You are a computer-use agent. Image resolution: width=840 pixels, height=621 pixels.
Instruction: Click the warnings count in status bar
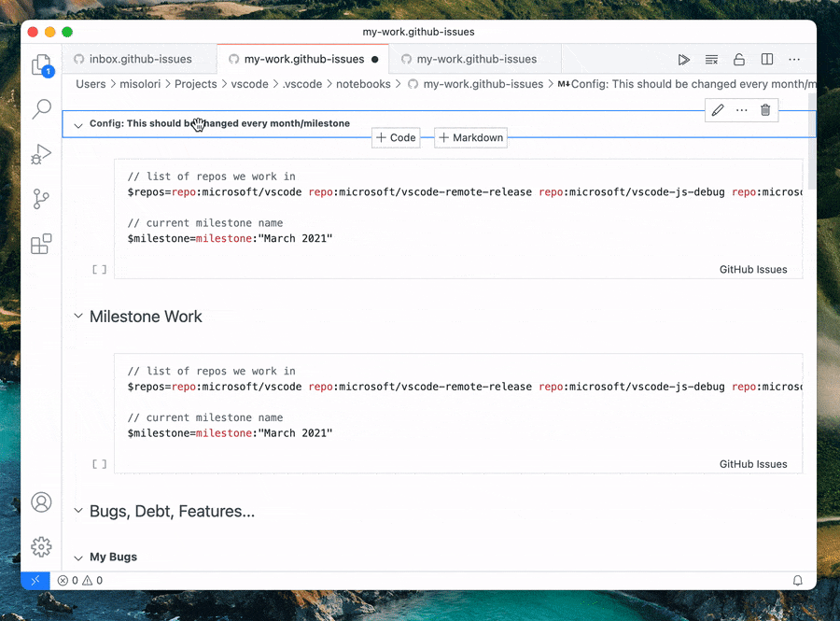point(92,580)
